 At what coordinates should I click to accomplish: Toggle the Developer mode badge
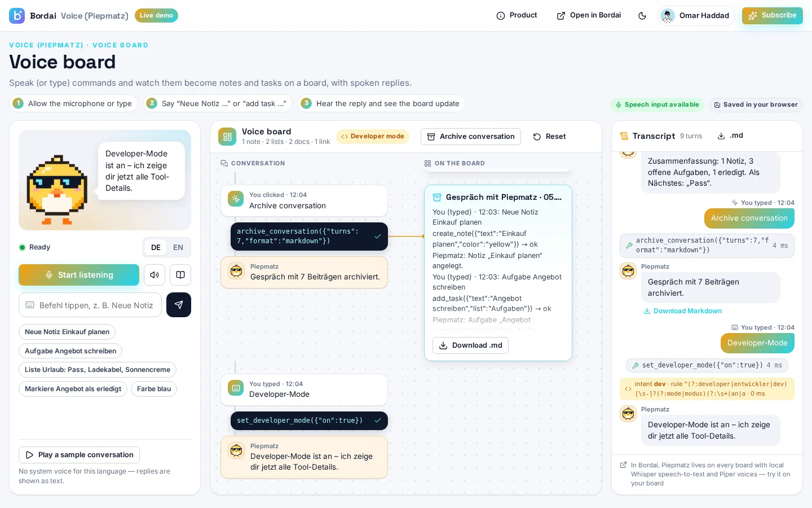click(373, 137)
